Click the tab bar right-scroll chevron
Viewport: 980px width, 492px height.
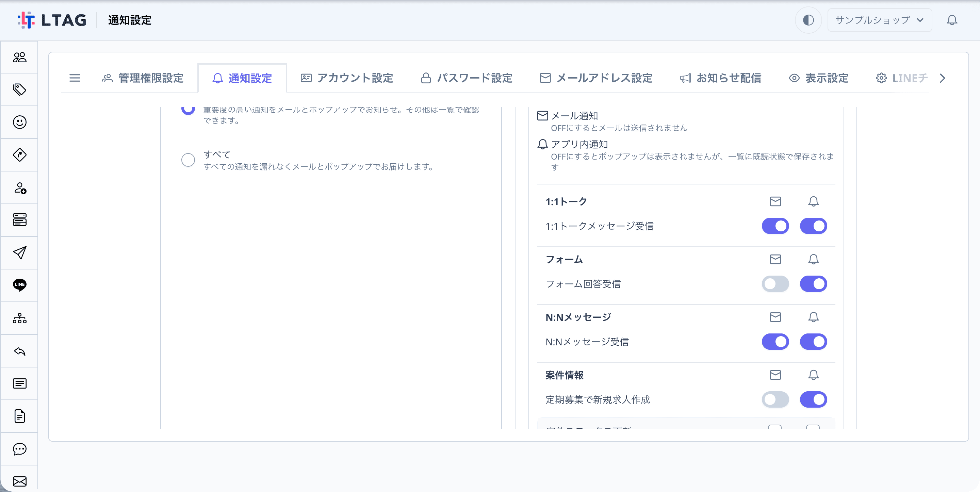pos(942,78)
